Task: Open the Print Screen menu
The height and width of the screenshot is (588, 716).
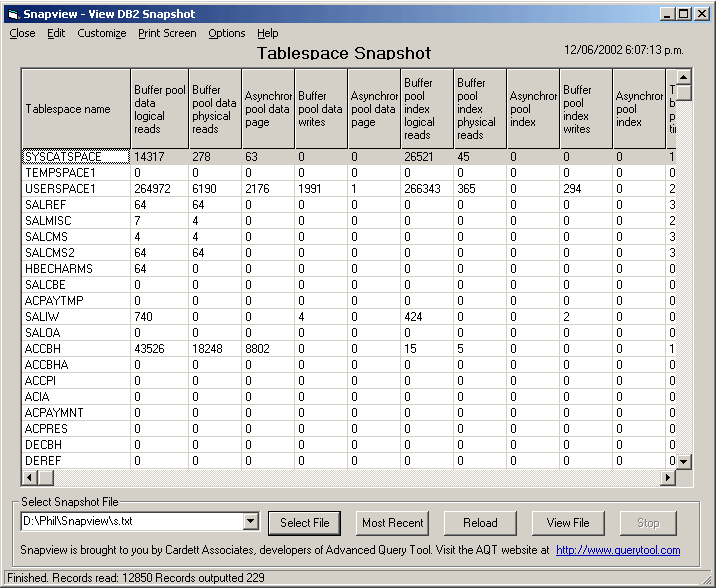Action: (x=167, y=33)
